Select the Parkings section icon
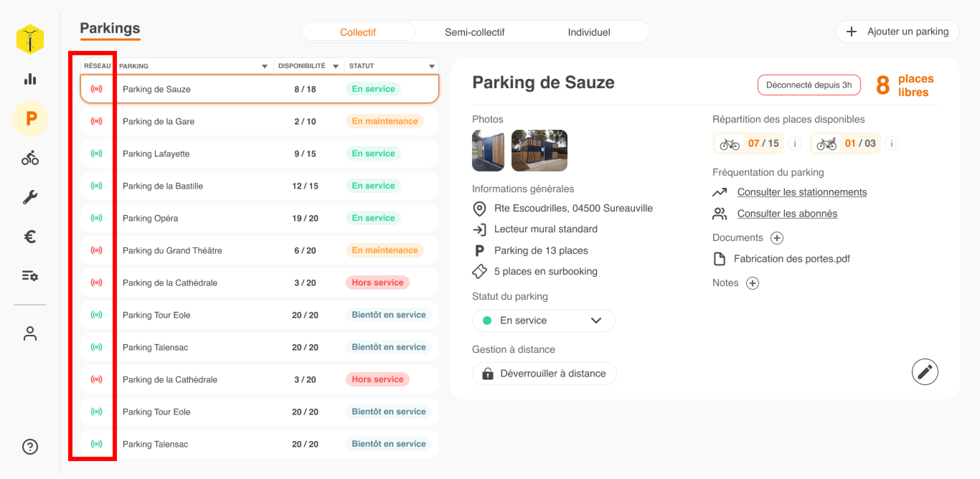The height and width of the screenshot is (479, 980). tap(30, 118)
